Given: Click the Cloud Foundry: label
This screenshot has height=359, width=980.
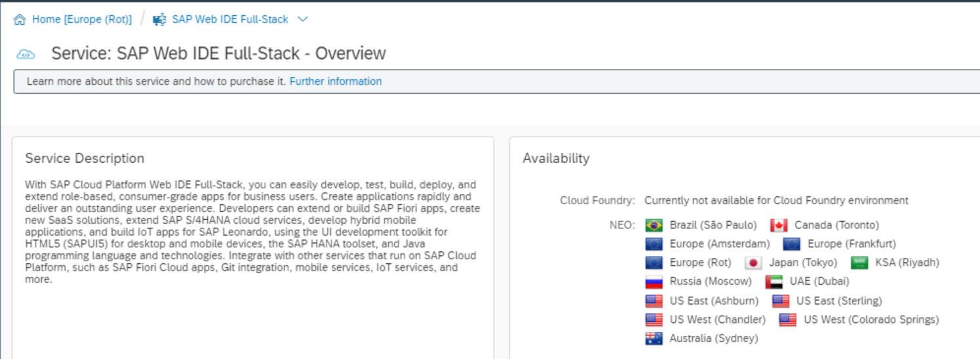Looking at the screenshot, I should [597, 200].
